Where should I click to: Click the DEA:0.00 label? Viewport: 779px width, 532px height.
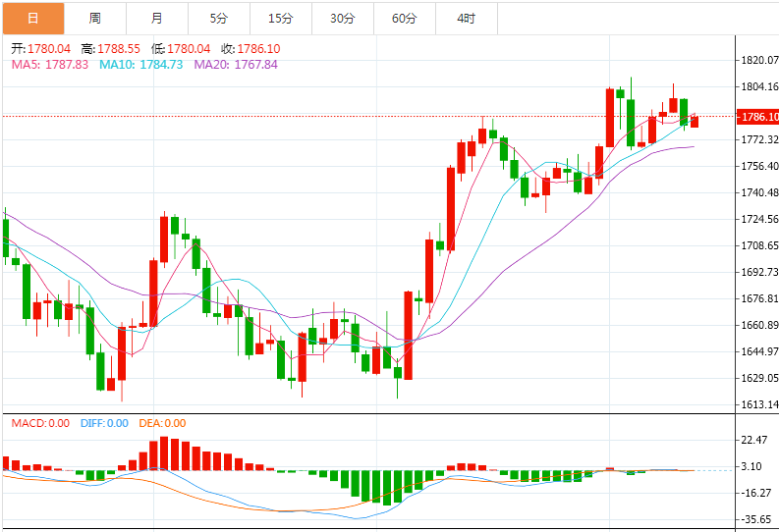(162, 423)
